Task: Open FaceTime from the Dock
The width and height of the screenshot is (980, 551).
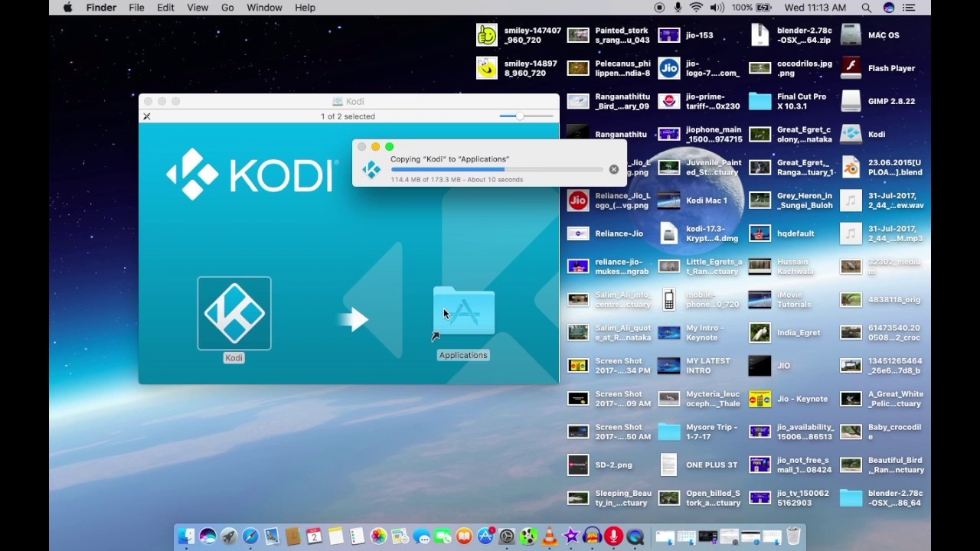Action: coord(443,536)
